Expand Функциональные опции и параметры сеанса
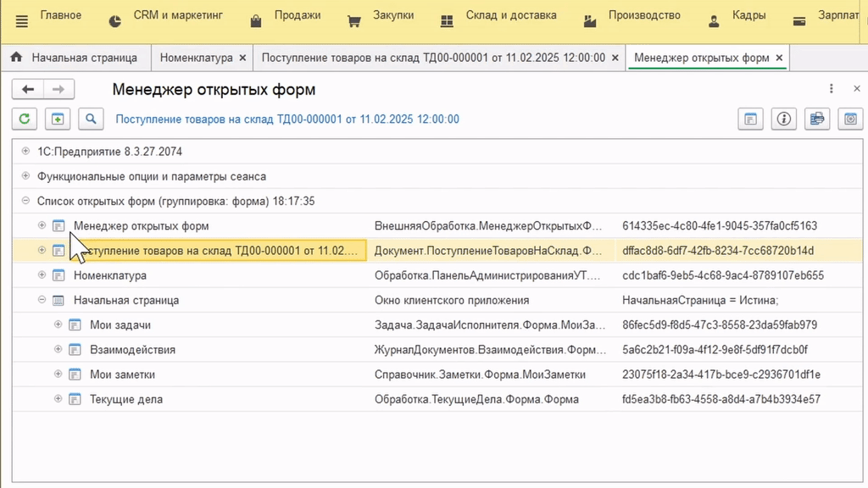 coord(25,176)
